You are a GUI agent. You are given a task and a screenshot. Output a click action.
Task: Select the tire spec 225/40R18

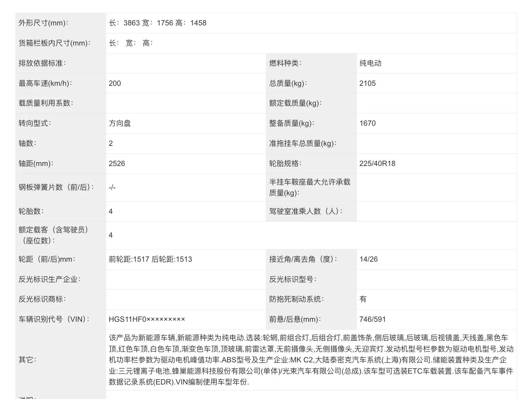(x=377, y=164)
